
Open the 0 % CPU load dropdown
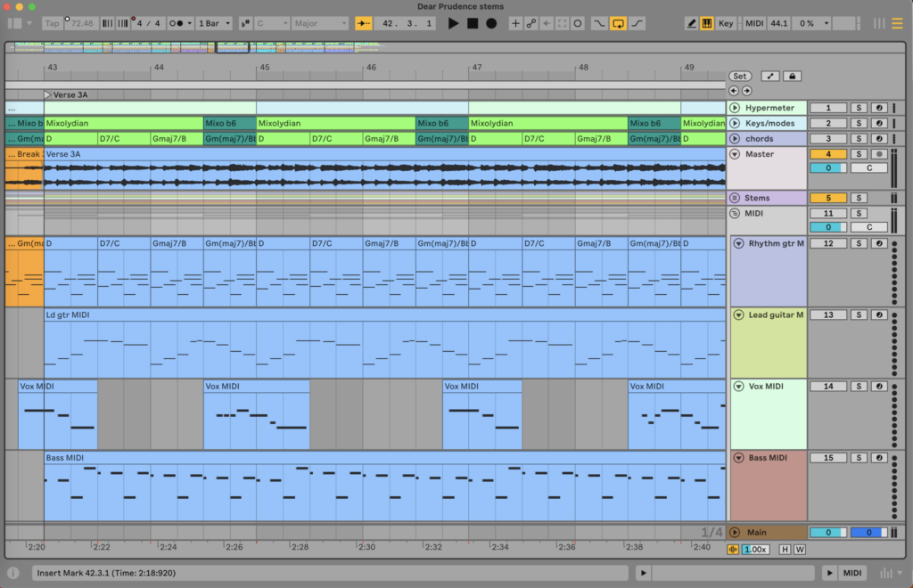point(812,23)
